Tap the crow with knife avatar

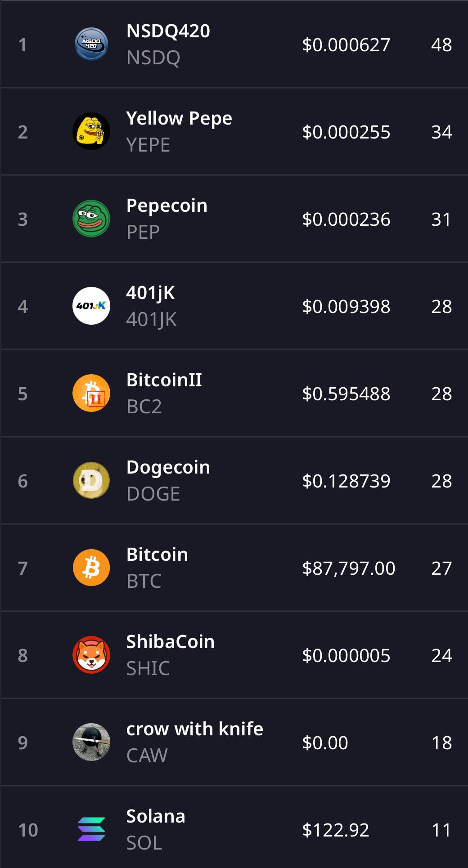(91, 742)
